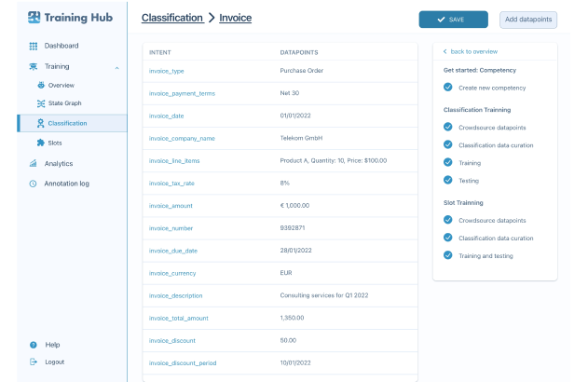This screenshot has width=588, height=382.
Task: Collapse the Training sidebar section chevron
Action: tap(116, 67)
